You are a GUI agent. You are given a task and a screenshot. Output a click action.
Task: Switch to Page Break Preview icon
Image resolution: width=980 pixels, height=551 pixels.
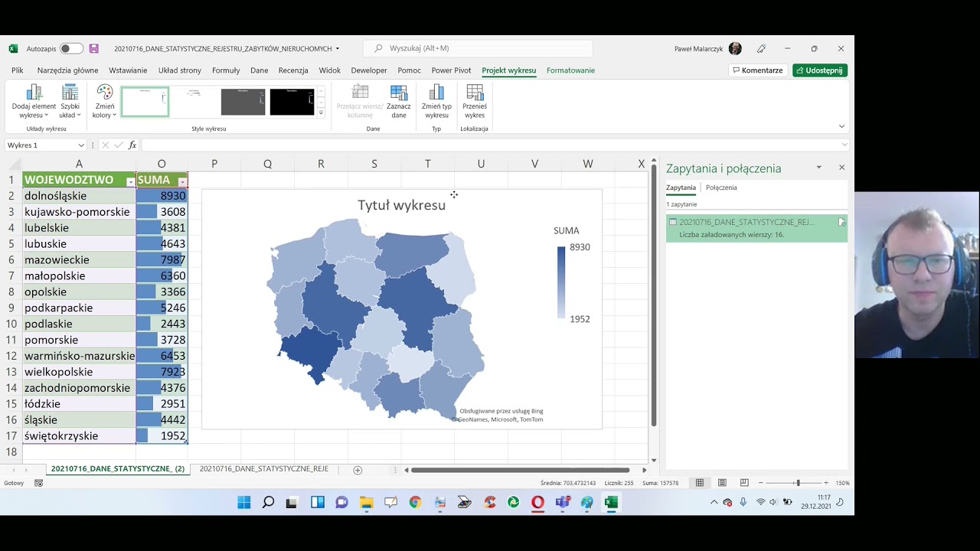[x=744, y=483]
